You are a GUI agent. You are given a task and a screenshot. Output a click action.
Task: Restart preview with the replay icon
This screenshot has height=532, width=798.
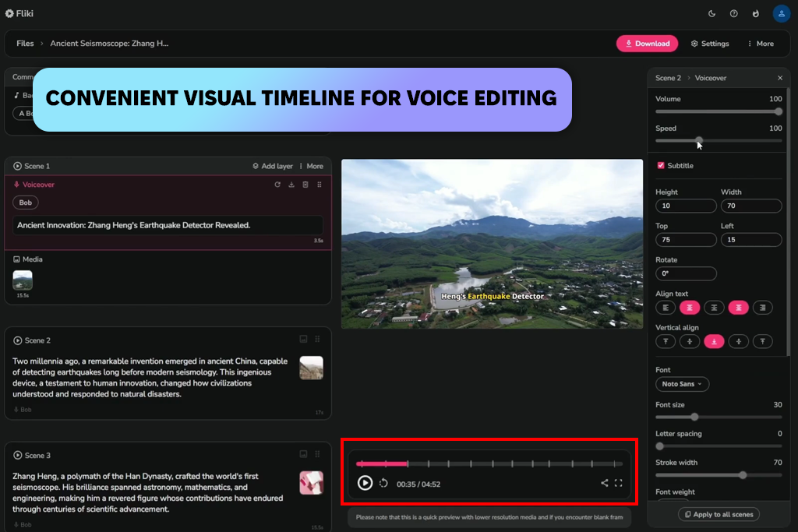(x=383, y=483)
